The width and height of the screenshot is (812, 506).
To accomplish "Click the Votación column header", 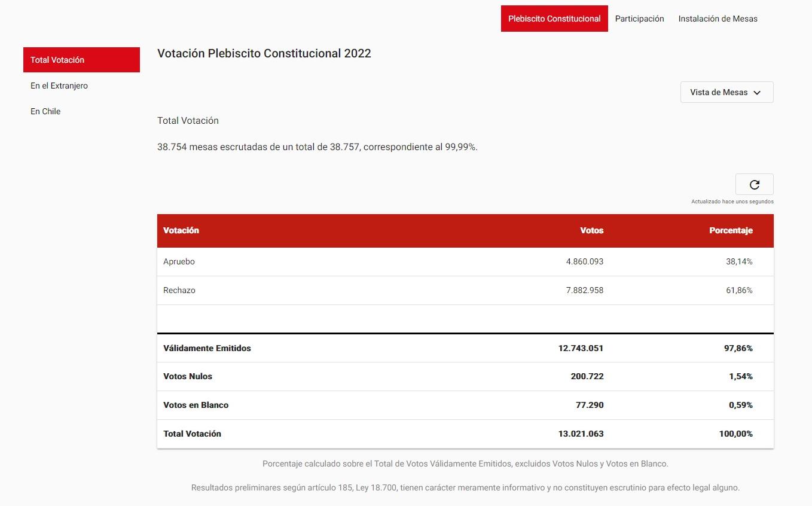I will click(181, 230).
